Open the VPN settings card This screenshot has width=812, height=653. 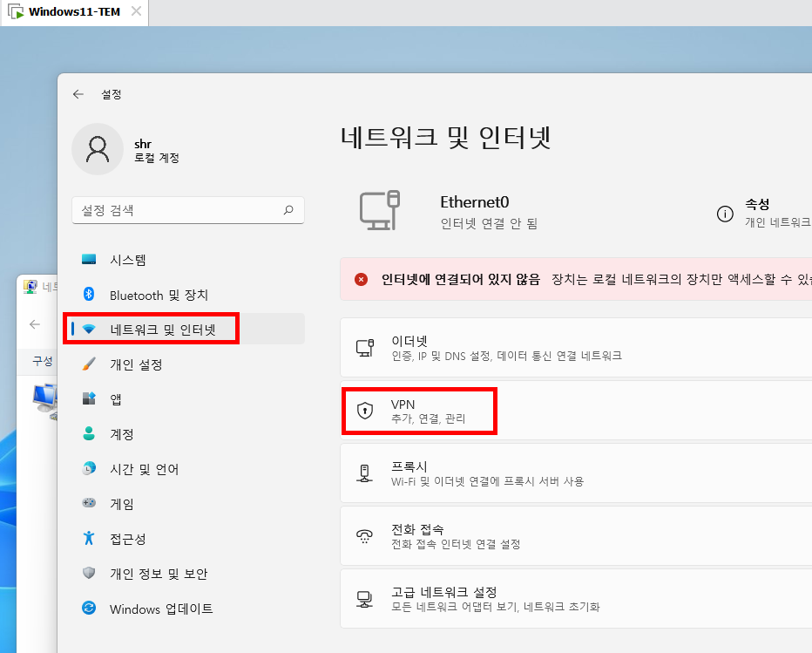pyautogui.click(x=576, y=411)
